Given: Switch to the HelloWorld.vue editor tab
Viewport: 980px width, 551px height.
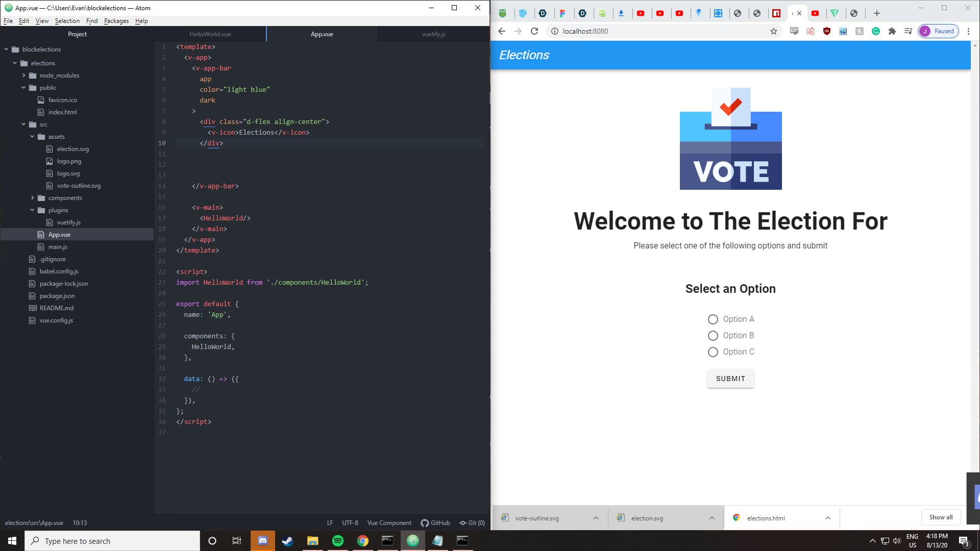Looking at the screenshot, I should pos(210,34).
